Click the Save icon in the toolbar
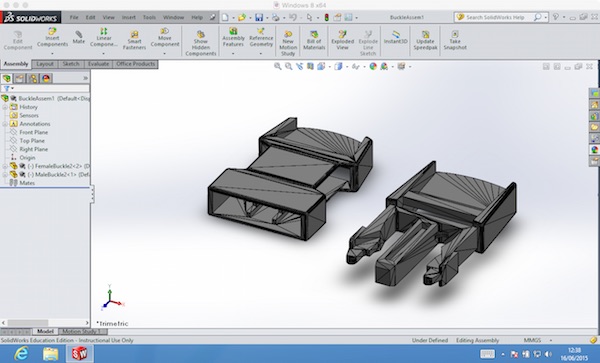 [259, 17]
